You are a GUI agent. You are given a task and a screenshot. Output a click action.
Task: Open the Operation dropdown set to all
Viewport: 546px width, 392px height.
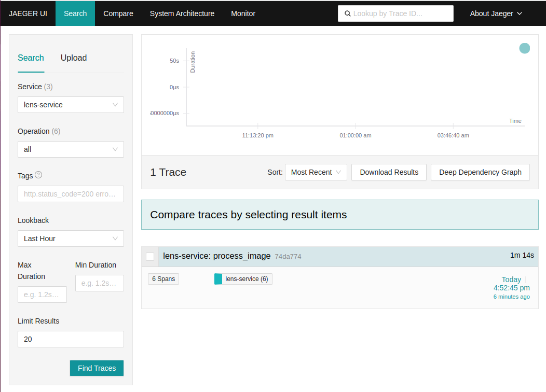pos(71,149)
